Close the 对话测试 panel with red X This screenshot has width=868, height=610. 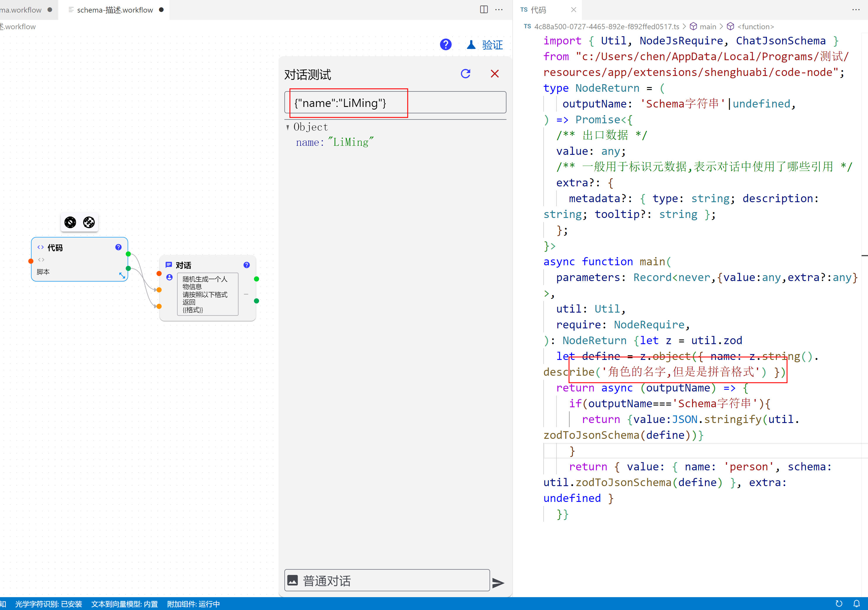click(494, 74)
